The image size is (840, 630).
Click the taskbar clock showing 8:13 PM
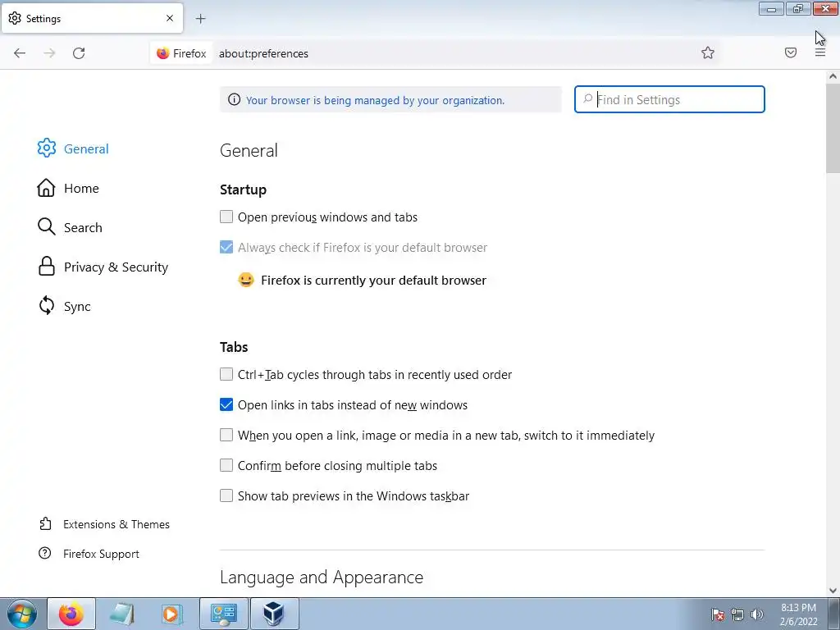tap(798, 614)
